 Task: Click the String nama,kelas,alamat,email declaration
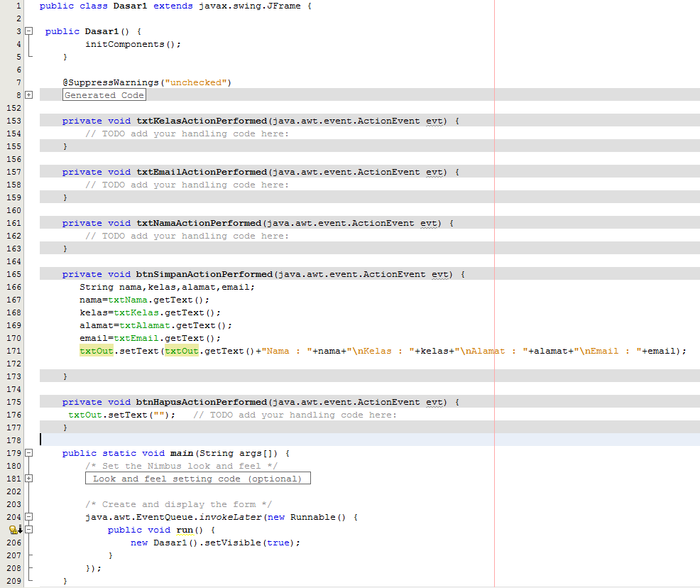tap(167, 287)
